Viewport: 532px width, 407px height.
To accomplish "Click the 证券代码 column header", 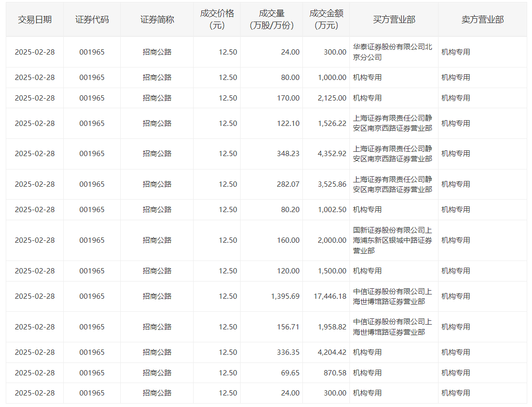I will point(92,20).
